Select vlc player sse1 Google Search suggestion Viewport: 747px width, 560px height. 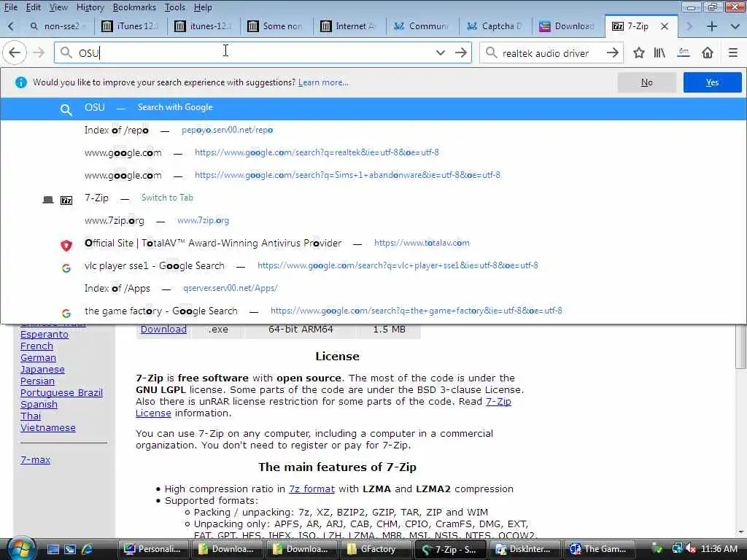coord(373,265)
